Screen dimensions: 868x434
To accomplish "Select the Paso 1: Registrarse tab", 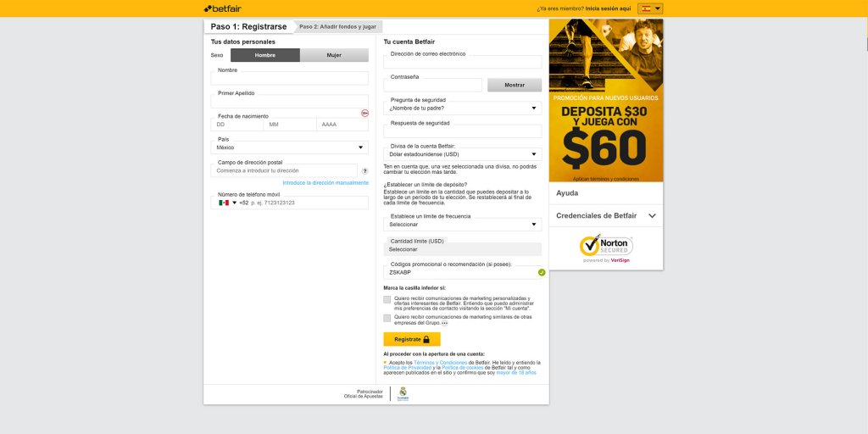I will pyautogui.click(x=248, y=26).
